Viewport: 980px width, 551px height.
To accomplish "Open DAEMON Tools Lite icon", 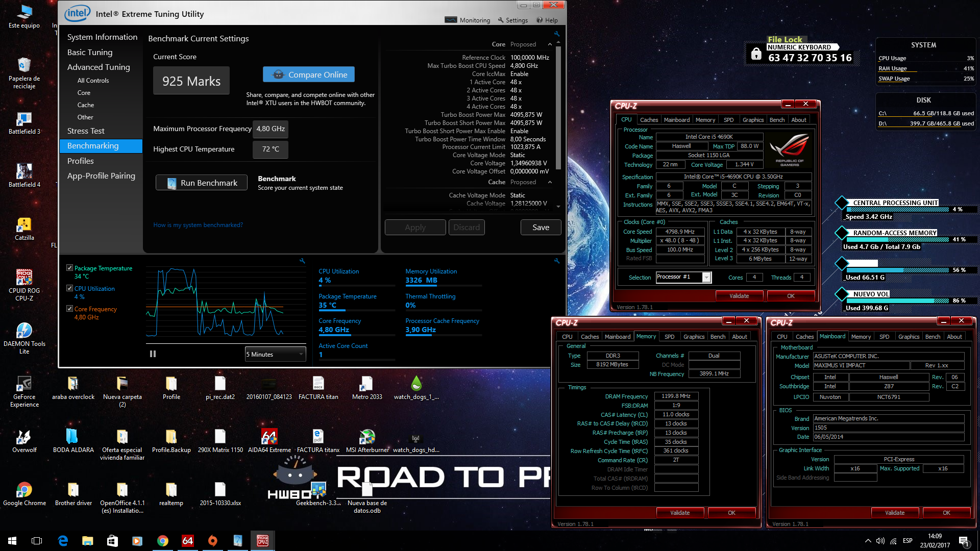I will pyautogui.click(x=24, y=338).
